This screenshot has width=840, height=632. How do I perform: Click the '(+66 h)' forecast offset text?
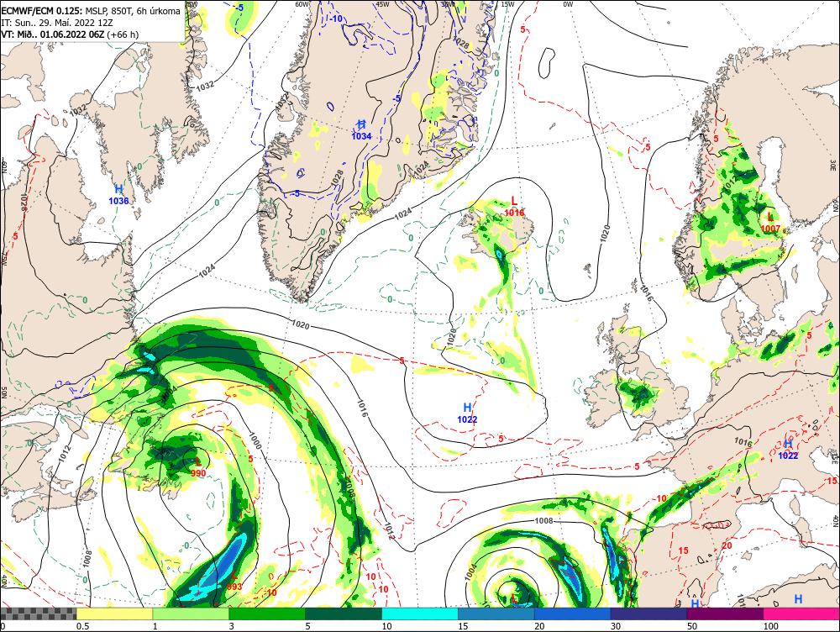tap(123, 34)
